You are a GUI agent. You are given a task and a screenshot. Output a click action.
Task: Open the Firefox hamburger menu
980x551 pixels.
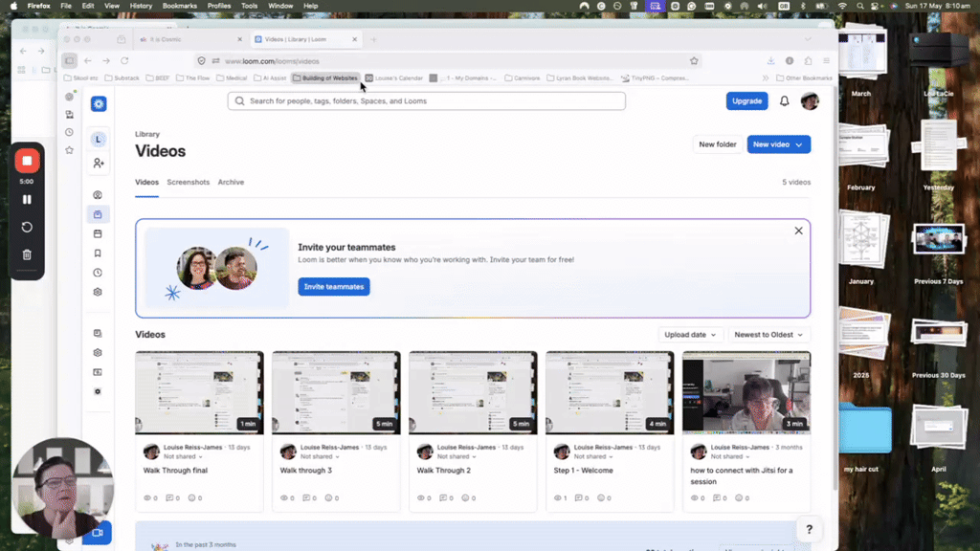826,61
